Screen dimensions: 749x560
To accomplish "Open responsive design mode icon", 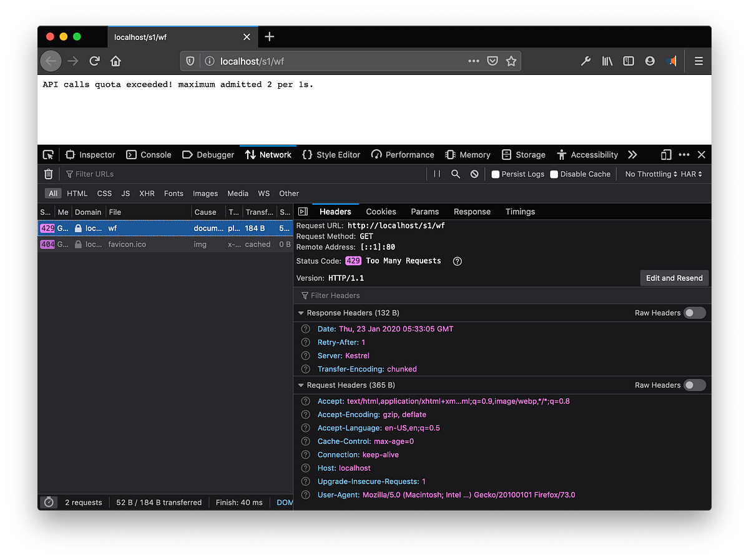I will point(666,155).
